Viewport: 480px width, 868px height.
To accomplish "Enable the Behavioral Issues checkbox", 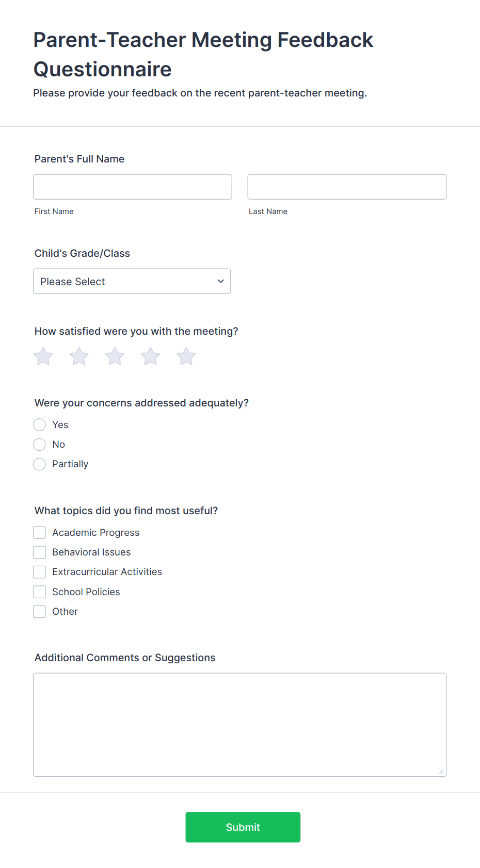I will pos(39,552).
